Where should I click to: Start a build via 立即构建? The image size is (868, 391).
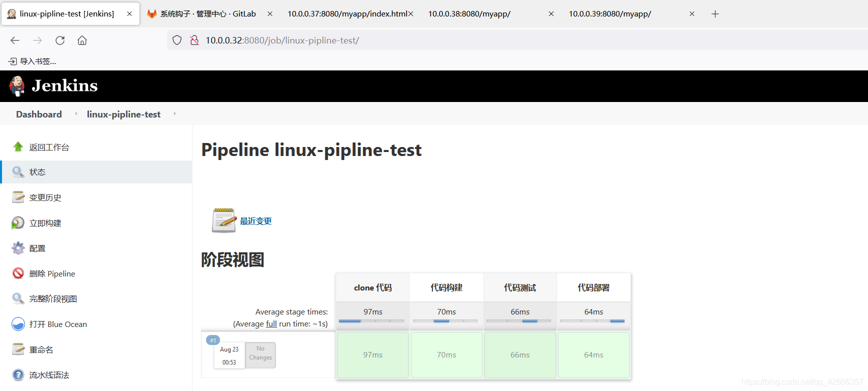click(45, 223)
